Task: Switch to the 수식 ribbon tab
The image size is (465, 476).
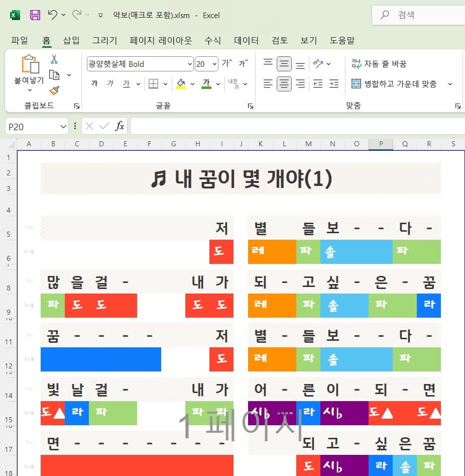Action: (213, 41)
